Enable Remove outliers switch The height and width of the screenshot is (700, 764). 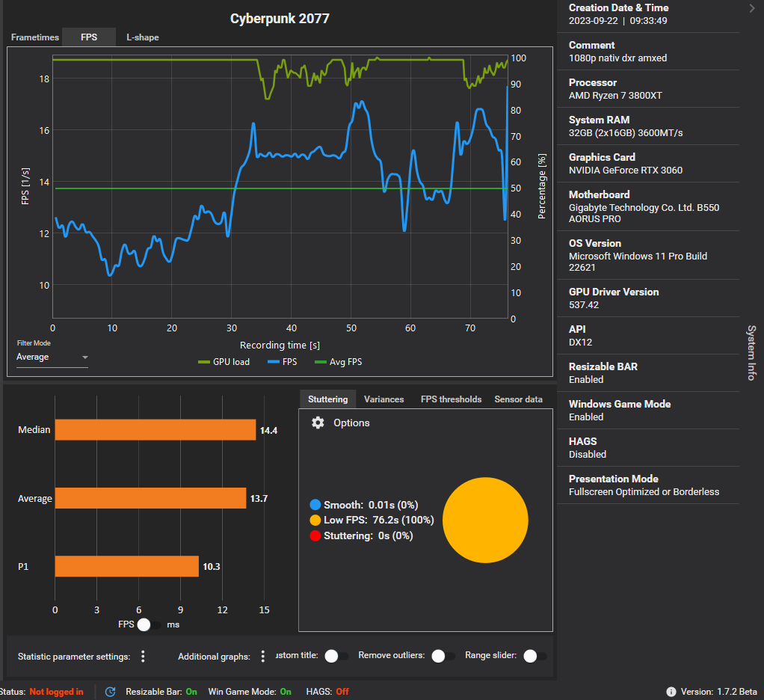coord(443,656)
